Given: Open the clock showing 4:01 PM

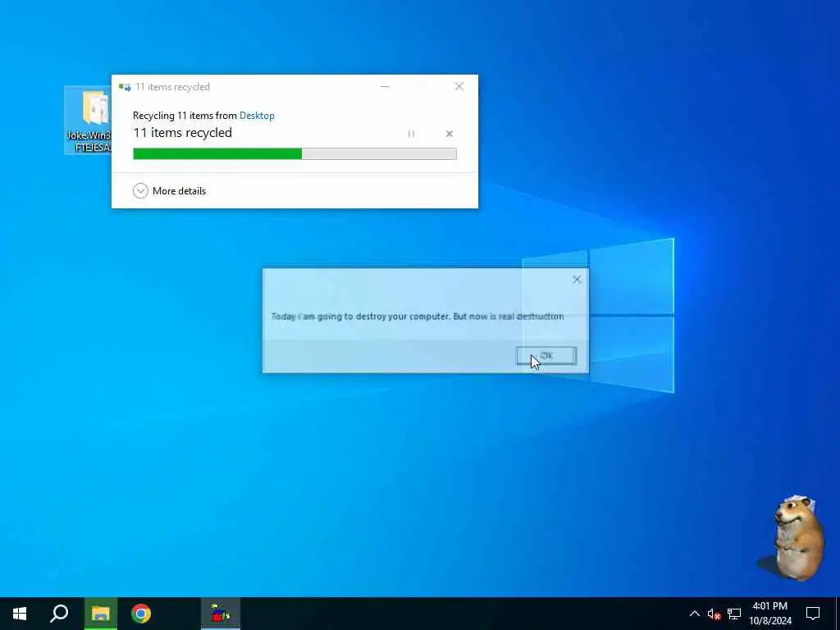Looking at the screenshot, I should pyautogui.click(x=769, y=614).
